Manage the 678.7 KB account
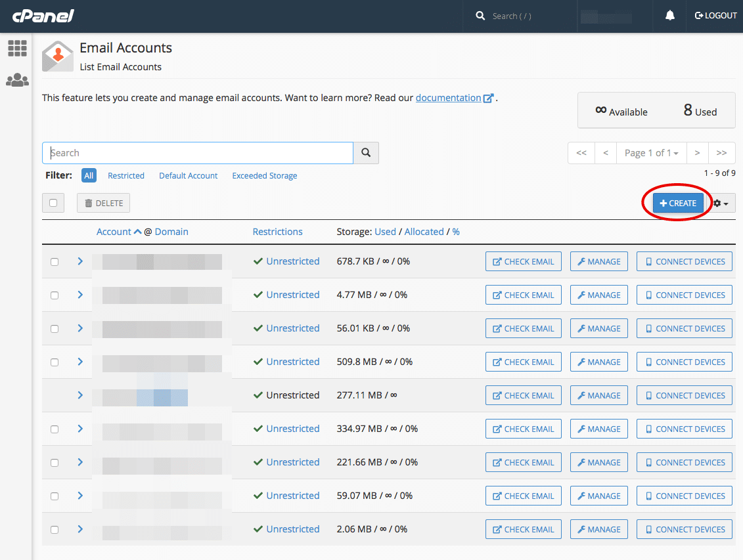Screen dimensions: 743x560 pos(599,261)
